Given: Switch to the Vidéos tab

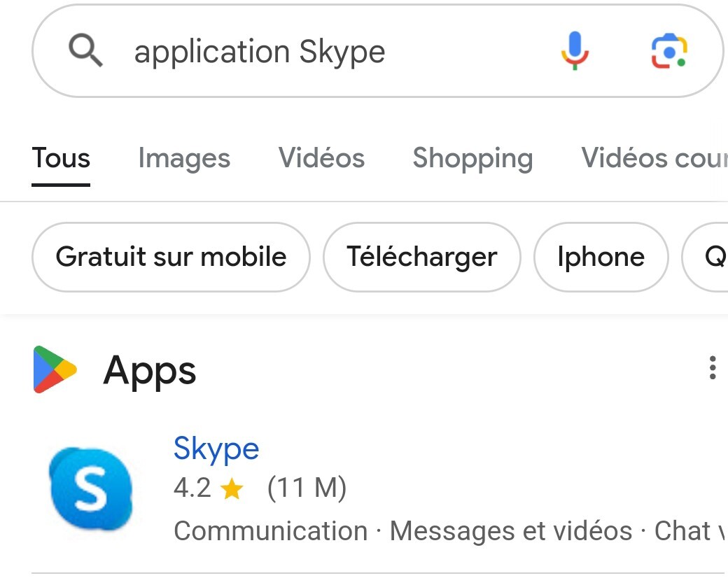Looking at the screenshot, I should coord(321,159).
